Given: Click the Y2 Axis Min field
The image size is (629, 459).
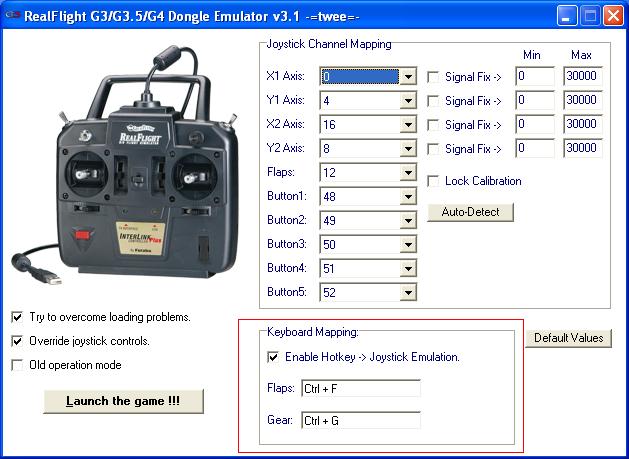Looking at the screenshot, I should click(535, 148).
